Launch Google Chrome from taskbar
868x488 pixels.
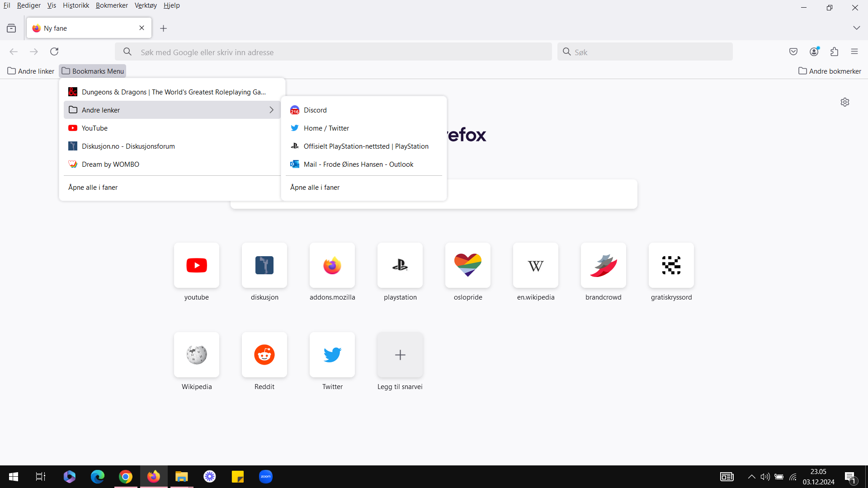[126, 476]
